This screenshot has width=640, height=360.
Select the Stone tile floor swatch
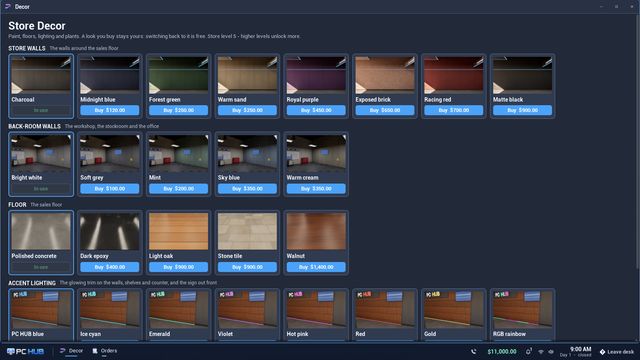click(x=247, y=231)
